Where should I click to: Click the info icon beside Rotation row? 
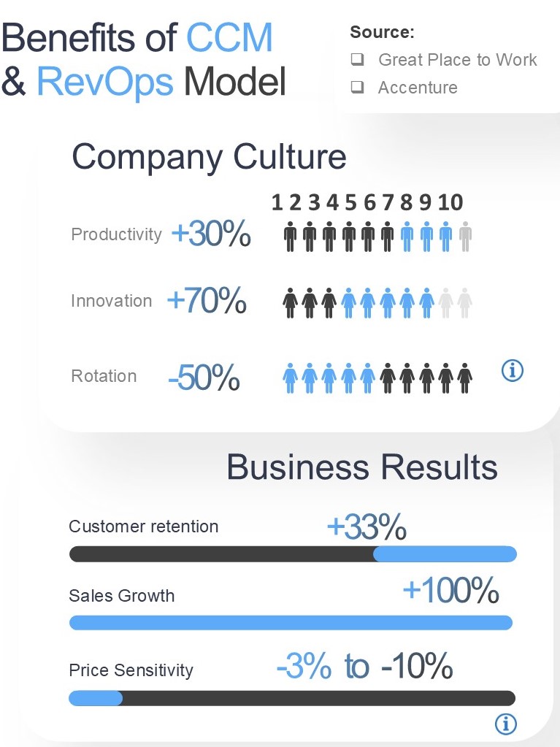(513, 370)
